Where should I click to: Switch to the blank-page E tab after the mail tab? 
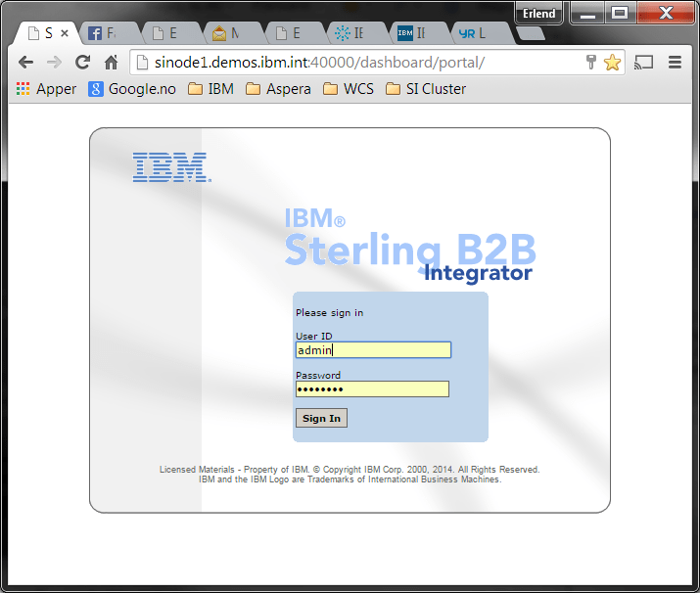(x=295, y=33)
